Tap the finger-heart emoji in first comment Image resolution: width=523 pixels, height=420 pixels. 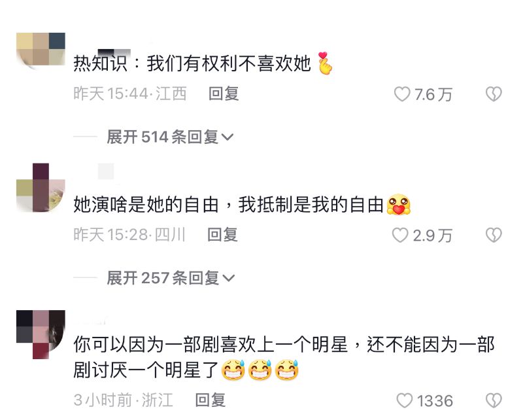tap(324, 63)
